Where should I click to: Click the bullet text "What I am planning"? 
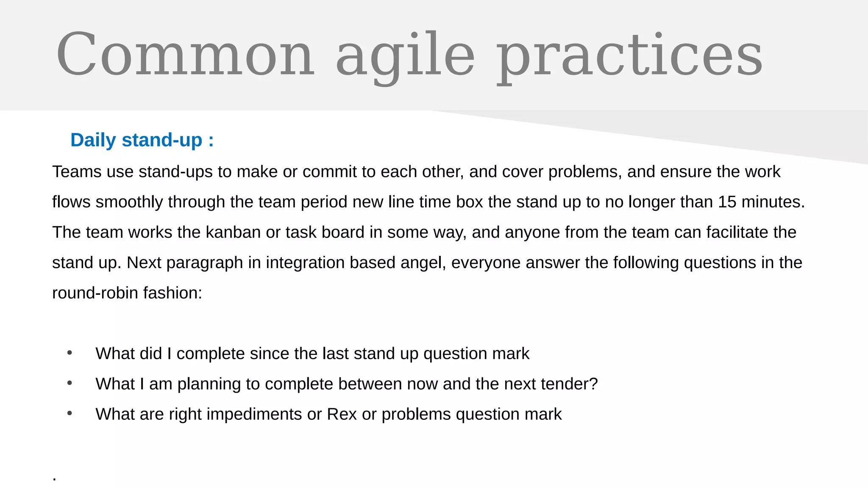pyautogui.click(x=346, y=384)
